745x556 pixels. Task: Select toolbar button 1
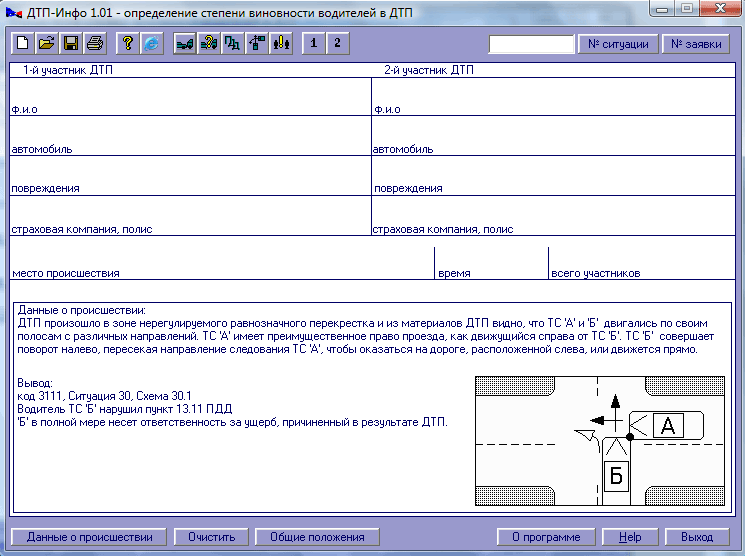point(314,43)
